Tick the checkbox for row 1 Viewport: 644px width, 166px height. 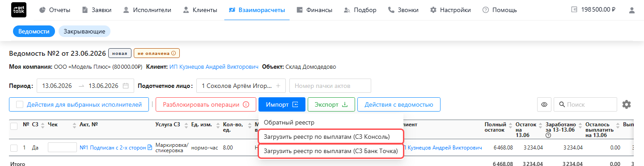[14, 148]
